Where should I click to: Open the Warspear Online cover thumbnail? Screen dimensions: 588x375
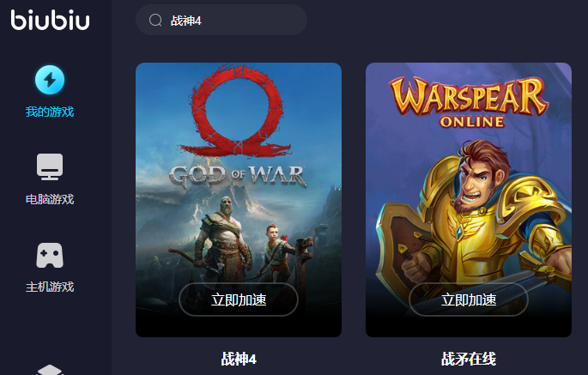[469, 200]
